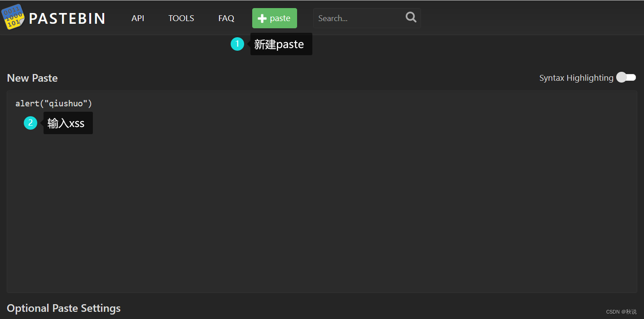Viewport: 644px width, 319px height.
Task: Click the green paste button
Action: tap(275, 18)
